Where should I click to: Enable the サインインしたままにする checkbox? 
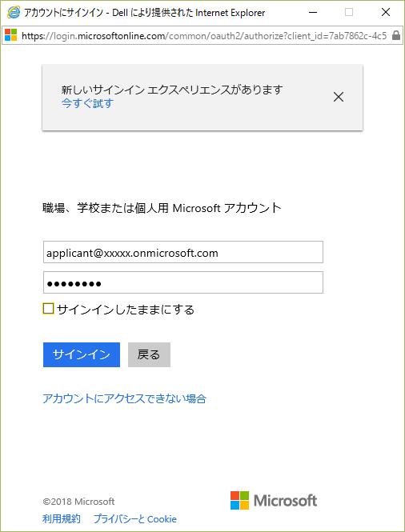(48, 309)
